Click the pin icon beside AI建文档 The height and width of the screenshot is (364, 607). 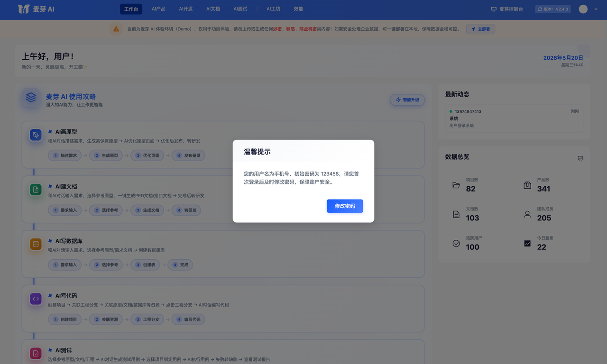[x=50, y=186]
